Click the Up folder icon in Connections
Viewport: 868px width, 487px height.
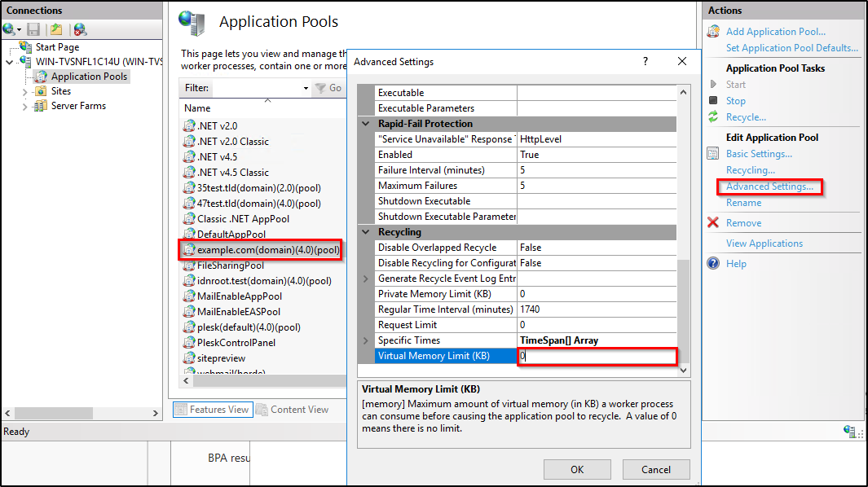click(55, 29)
